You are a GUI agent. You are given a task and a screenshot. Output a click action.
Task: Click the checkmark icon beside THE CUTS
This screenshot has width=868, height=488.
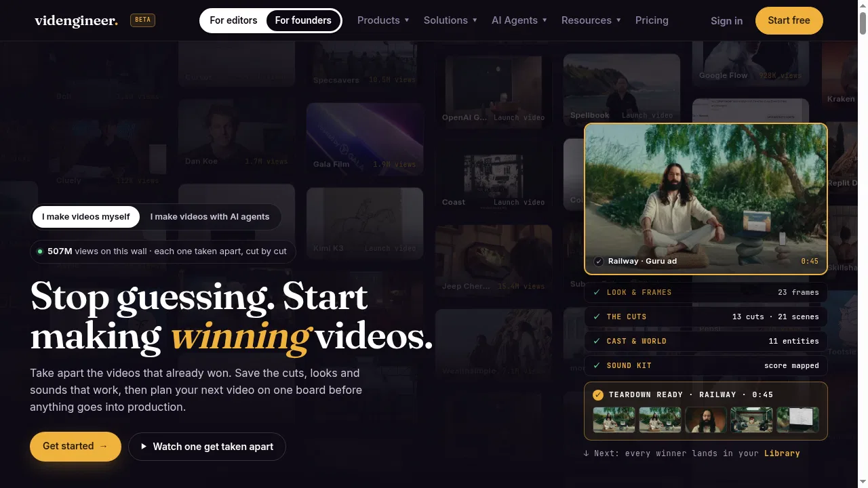(x=597, y=317)
